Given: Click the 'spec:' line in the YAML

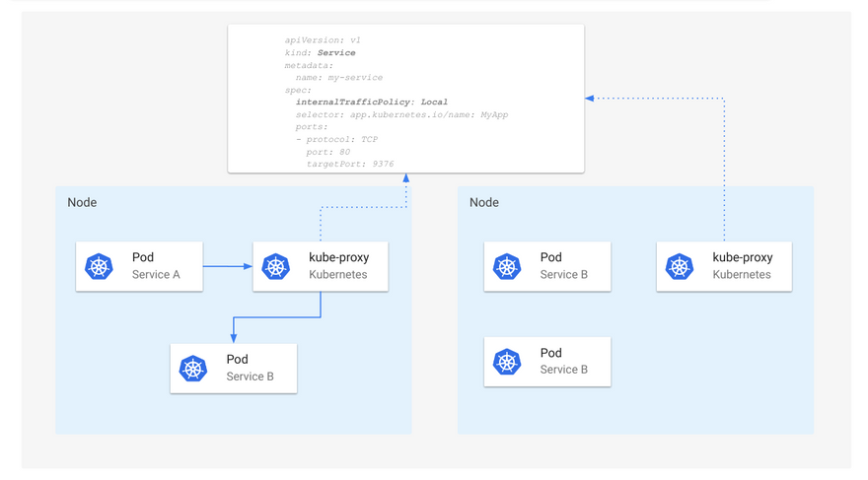Looking at the screenshot, I should (298, 90).
